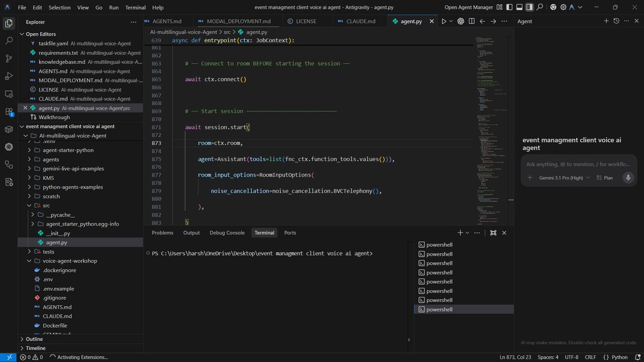644x362 pixels.
Task: Open the Terminal menu in menu bar
Action: click(x=135, y=8)
